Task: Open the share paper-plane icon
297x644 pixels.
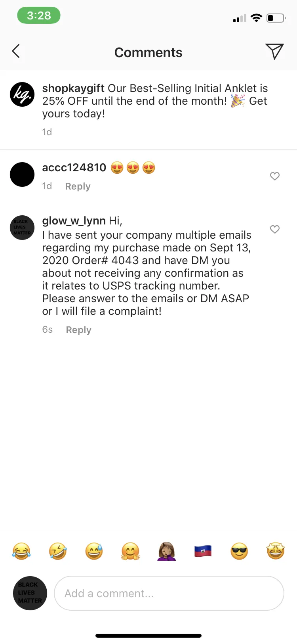Action: coord(274,51)
